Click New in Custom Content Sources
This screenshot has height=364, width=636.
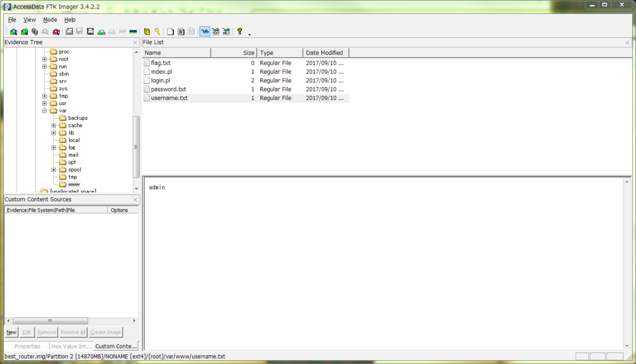[x=11, y=332]
